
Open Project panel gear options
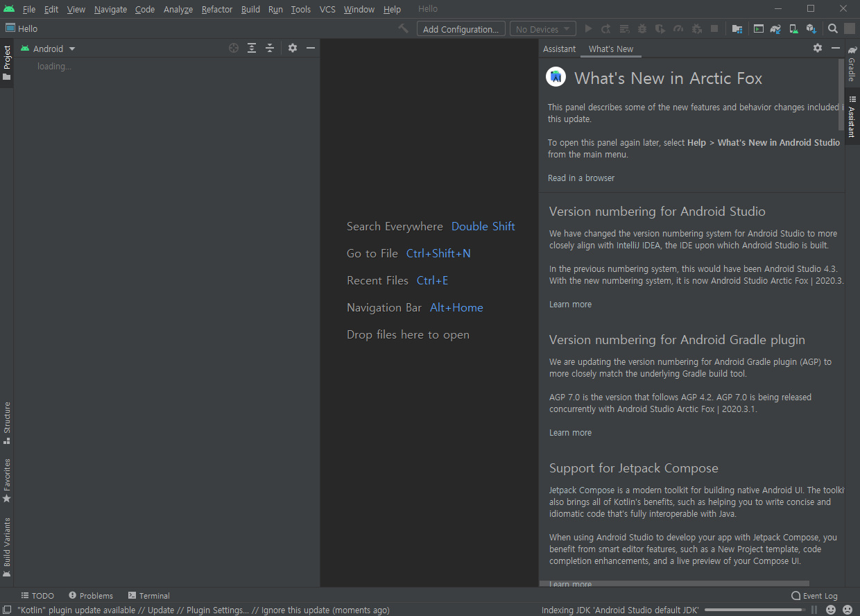tap(293, 48)
